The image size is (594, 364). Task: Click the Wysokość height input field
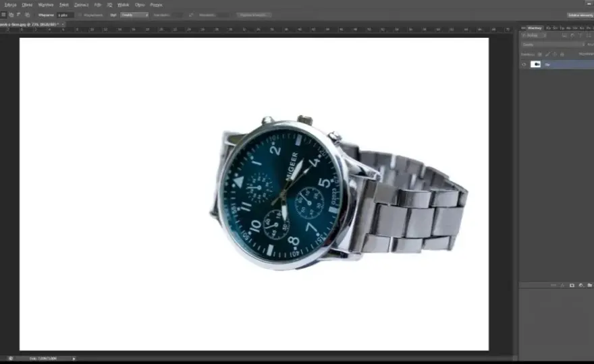(223, 15)
